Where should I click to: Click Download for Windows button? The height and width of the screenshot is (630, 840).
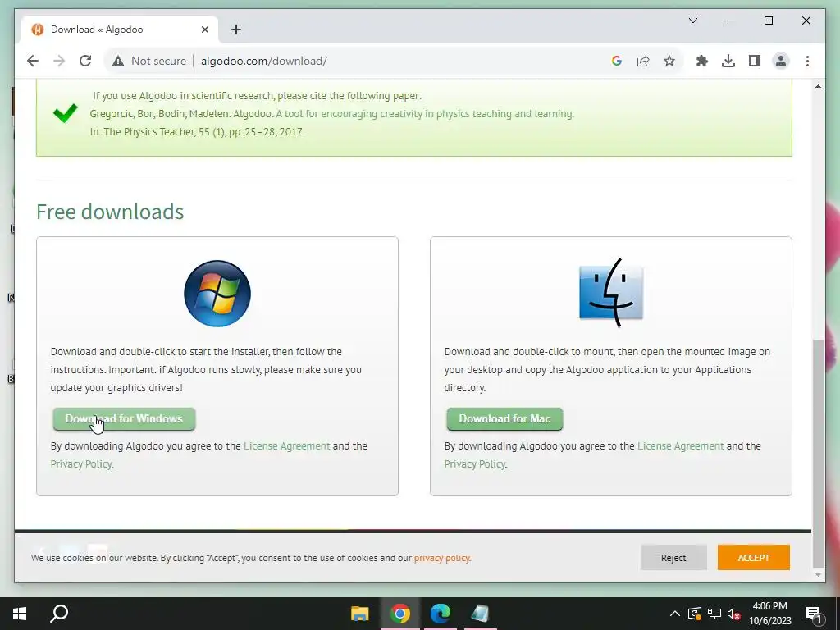[125, 419]
